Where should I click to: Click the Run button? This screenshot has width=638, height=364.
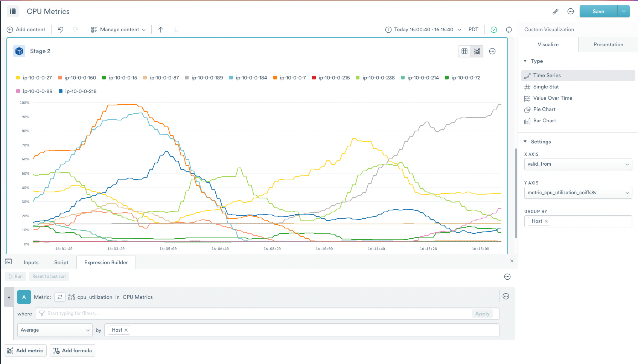(x=16, y=276)
